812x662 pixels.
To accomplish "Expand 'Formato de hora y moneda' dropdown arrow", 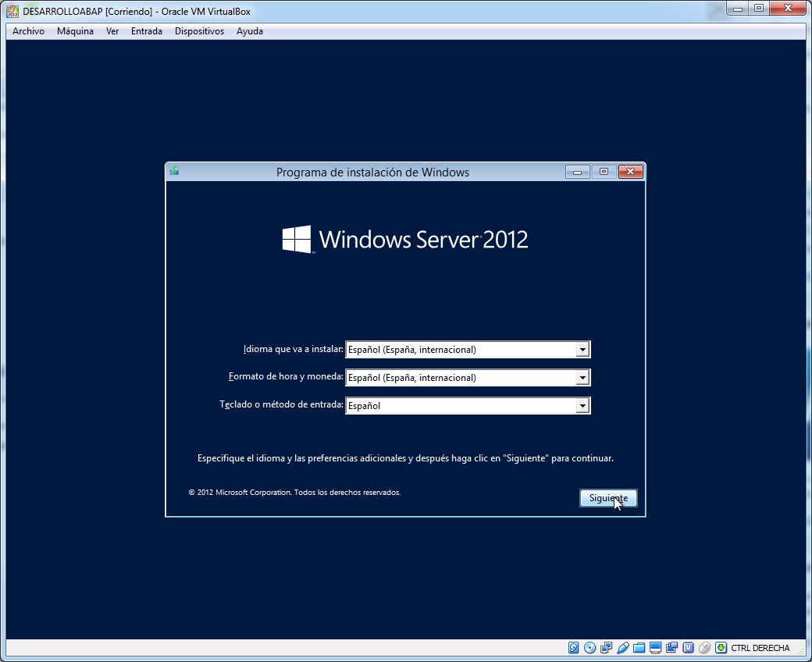I will [582, 378].
